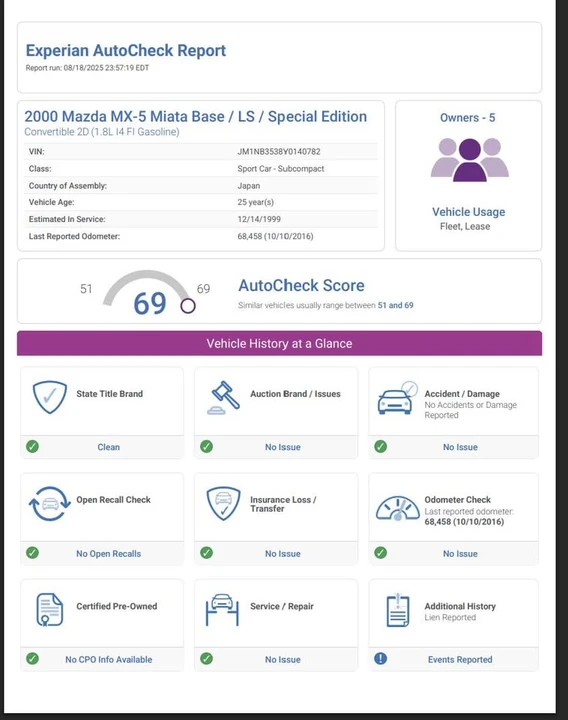The height and width of the screenshot is (720, 568).
Task: Open the No CPO Info Available link
Action: (x=109, y=659)
